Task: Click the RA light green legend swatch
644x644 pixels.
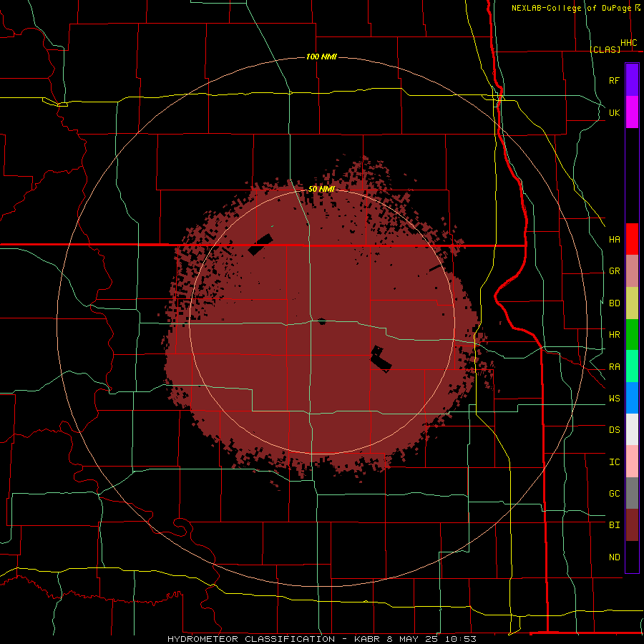Action: pyautogui.click(x=632, y=366)
